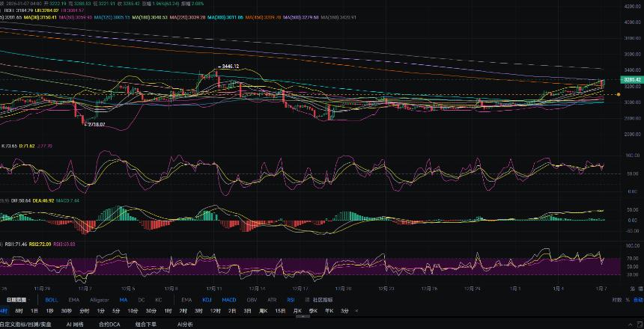Select the 3日 timeframe

(x=247, y=311)
